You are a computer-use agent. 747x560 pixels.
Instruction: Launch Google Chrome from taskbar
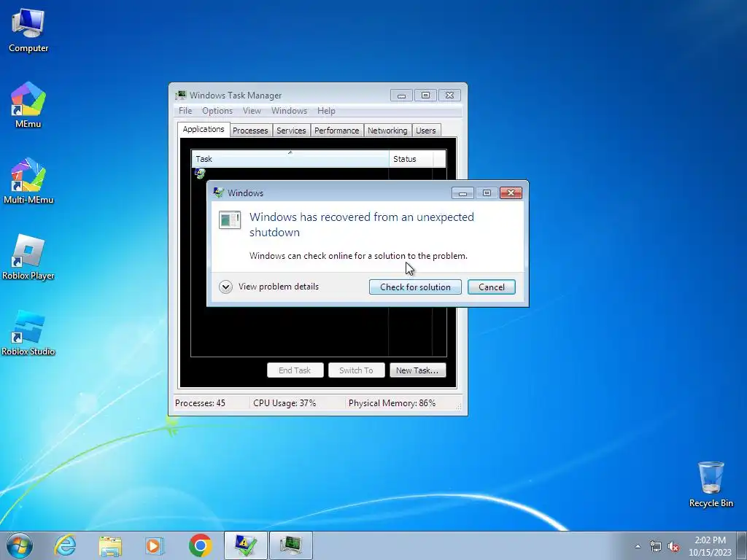click(200, 545)
